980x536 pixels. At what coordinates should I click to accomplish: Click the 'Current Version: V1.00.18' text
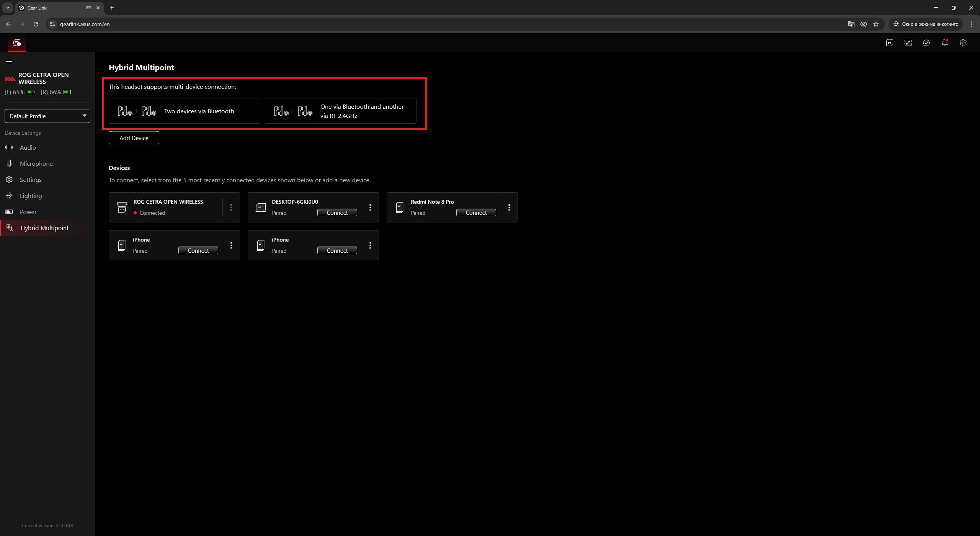47,526
